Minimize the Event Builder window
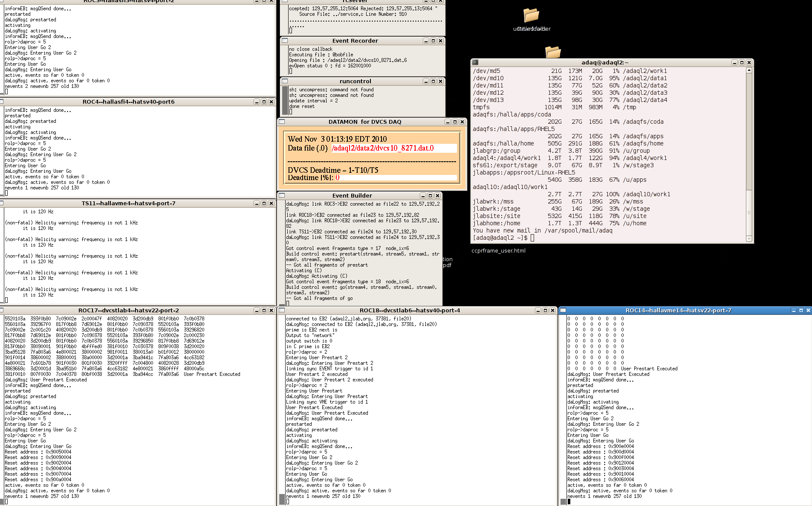Screen dimensions: 812x506 pyautogui.click(x=423, y=195)
